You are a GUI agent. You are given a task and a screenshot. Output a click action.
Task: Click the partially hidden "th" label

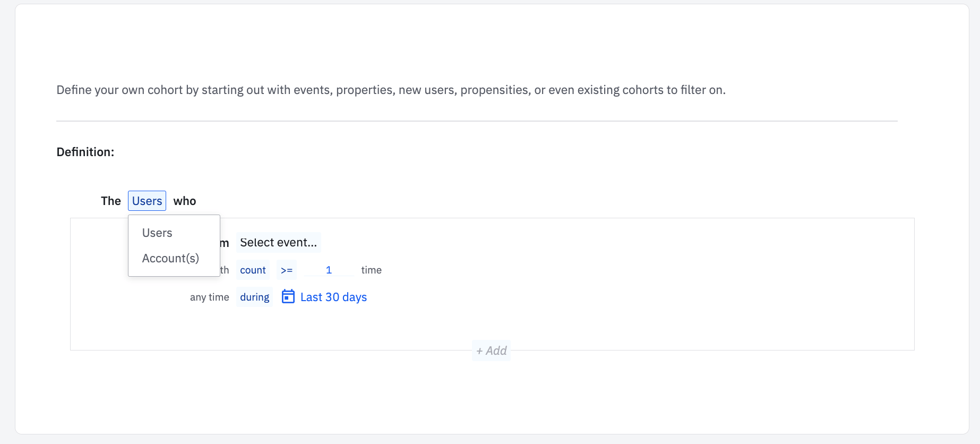point(225,270)
